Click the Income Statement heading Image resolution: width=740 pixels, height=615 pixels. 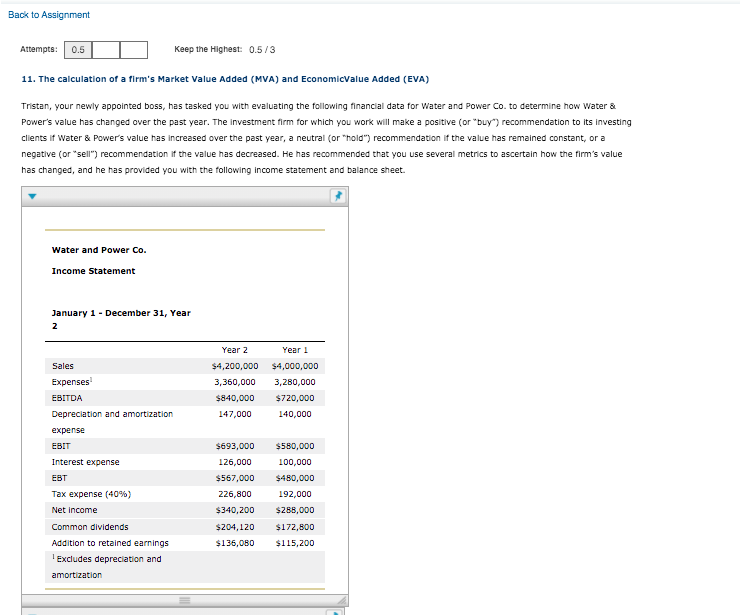[93, 271]
